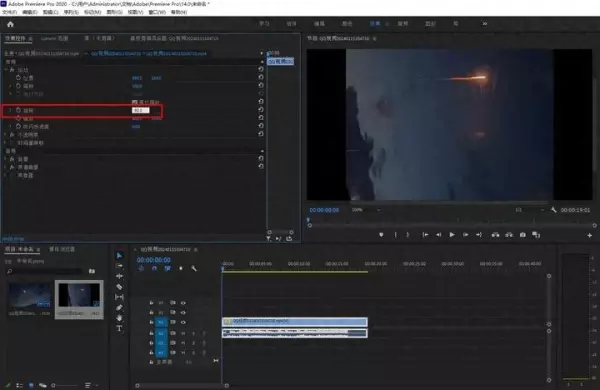Open the Sequence menu
Image resolution: width=600 pixels, height=390 pixels.
coord(71,12)
